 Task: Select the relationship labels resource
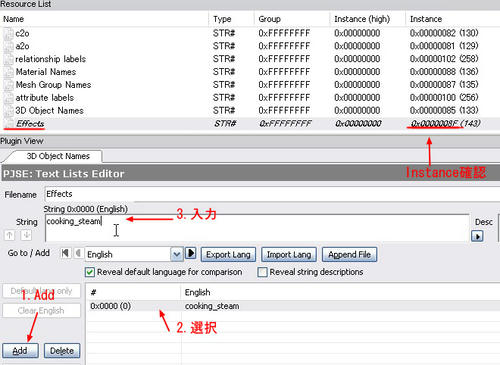pos(250,59)
